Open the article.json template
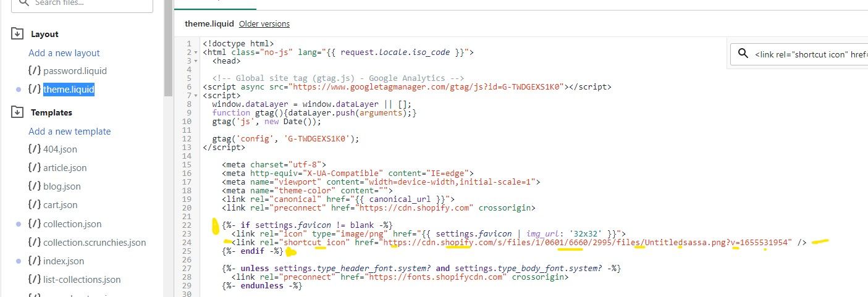Viewport: 868px width, 297px height. 65,168
